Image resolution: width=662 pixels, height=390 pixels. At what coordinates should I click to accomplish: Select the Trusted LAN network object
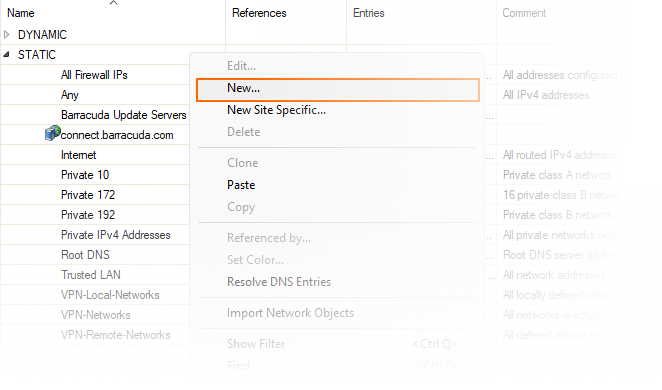click(x=91, y=275)
